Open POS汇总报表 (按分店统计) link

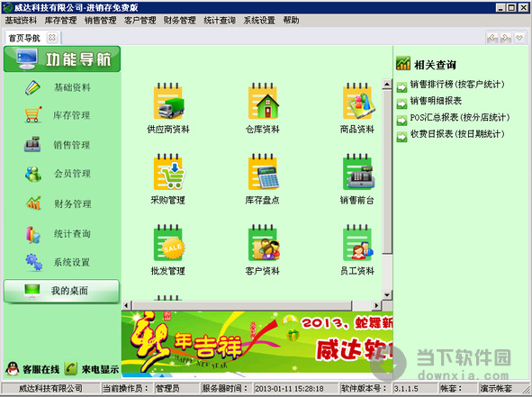460,117
